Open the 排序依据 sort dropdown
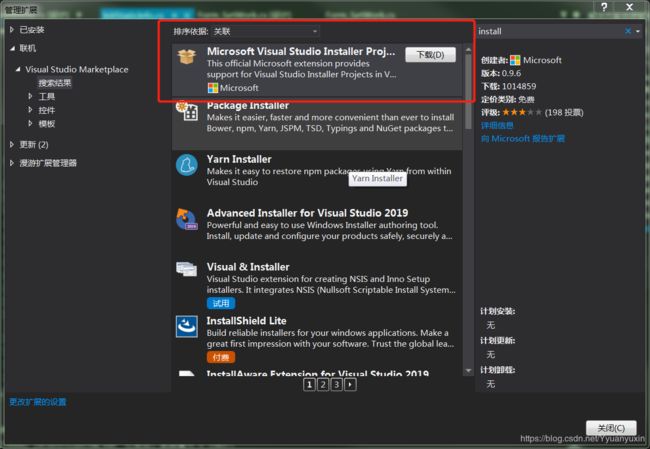The image size is (650, 449). [265, 32]
